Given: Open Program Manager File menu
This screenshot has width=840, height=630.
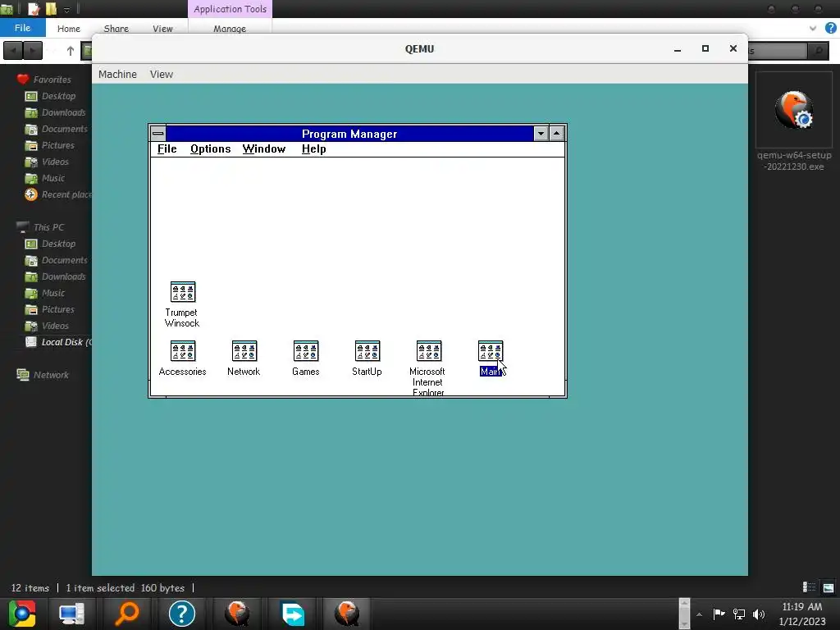Looking at the screenshot, I should 167,149.
